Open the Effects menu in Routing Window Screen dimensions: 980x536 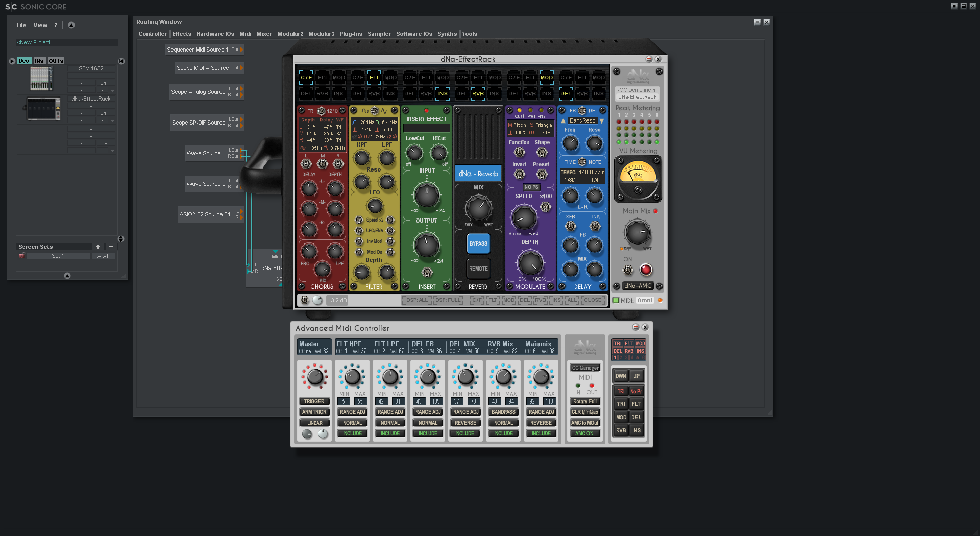click(182, 34)
